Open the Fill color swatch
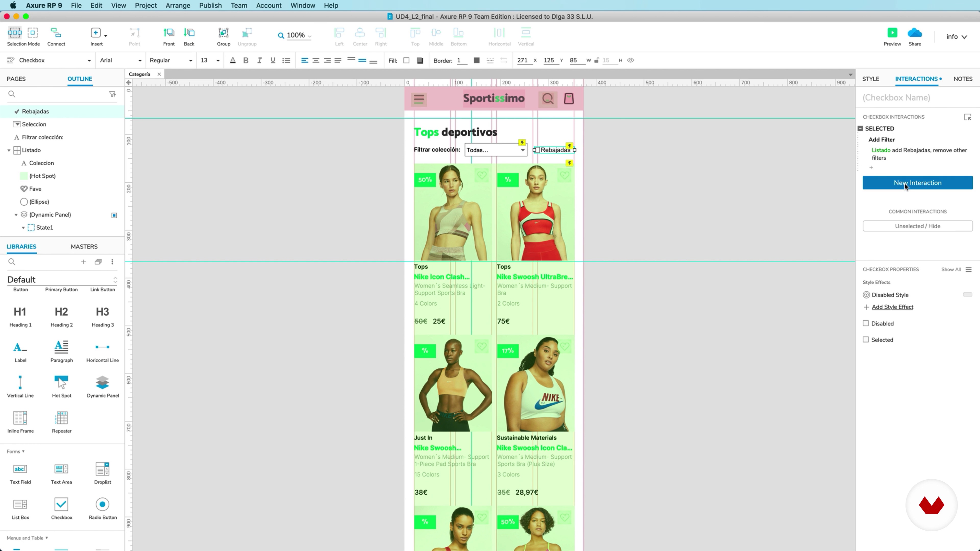 [x=406, y=60]
